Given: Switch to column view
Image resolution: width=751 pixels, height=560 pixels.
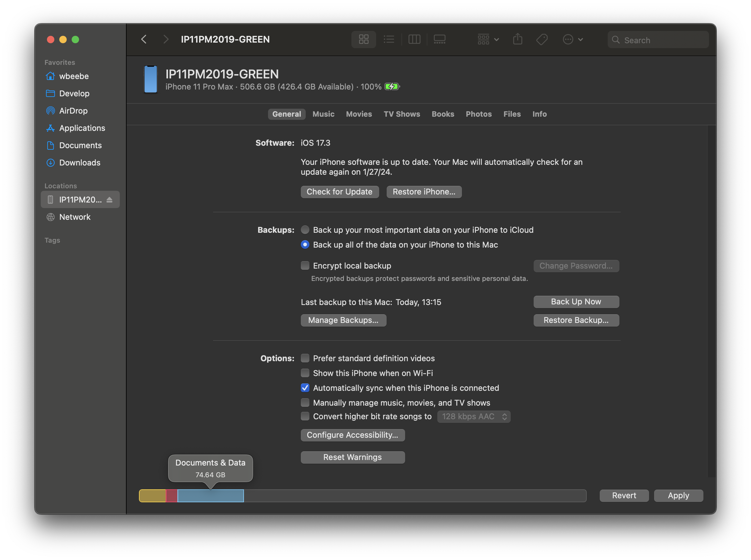Looking at the screenshot, I should [x=414, y=39].
